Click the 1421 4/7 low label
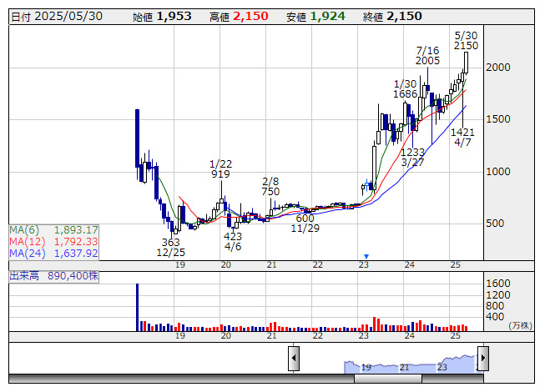Image resolution: width=545 pixels, height=392 pixels. [x=462, y=137]
